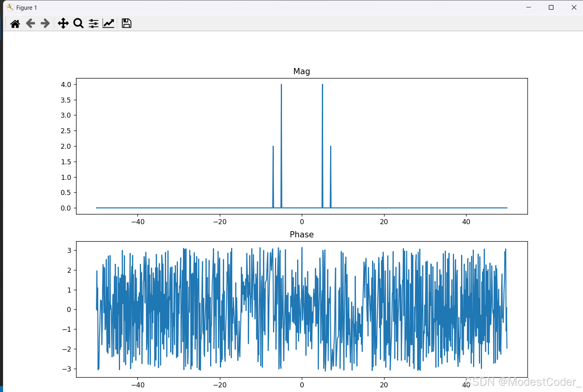Minimize the Figure 1 window
The image size is (583, 392).
(529, 7)
